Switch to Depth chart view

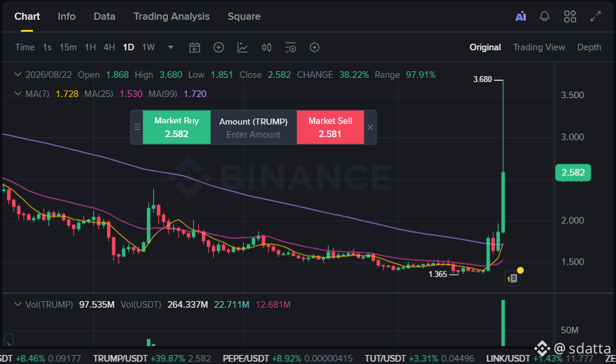(589, 47)
